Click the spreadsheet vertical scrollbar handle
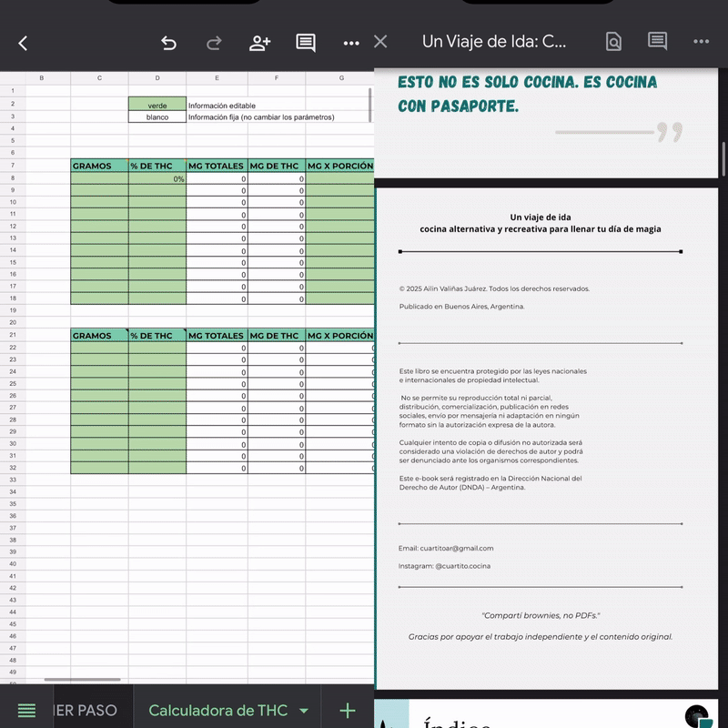The image size is (728, 728). click(370, 105)
